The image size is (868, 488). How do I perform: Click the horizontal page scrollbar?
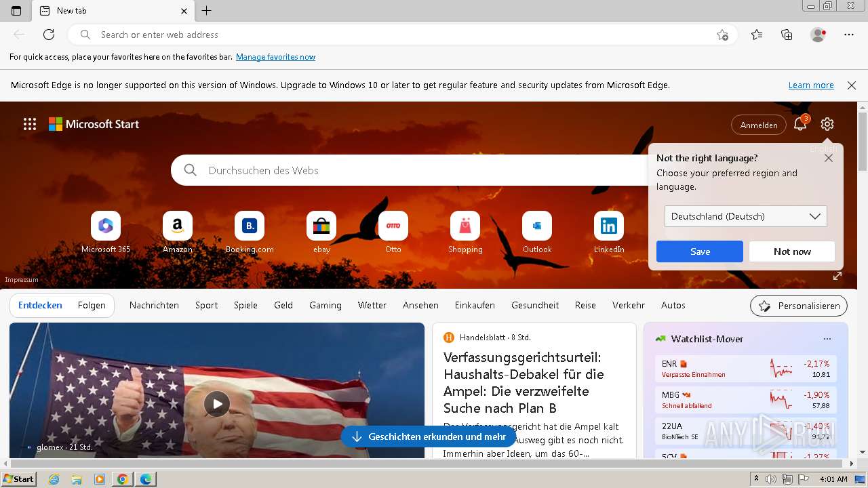(x=426, y=463)
